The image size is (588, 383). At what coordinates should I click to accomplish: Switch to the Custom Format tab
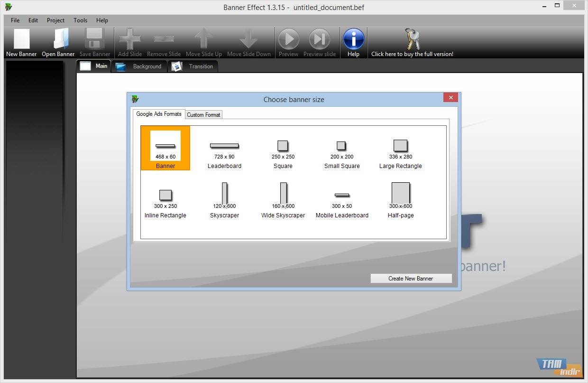point(203,115)
